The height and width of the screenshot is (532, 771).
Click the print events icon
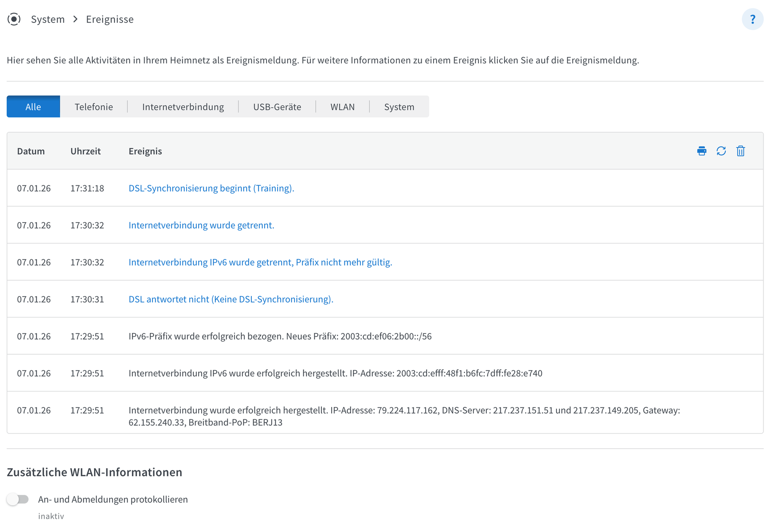click(701, 151)
